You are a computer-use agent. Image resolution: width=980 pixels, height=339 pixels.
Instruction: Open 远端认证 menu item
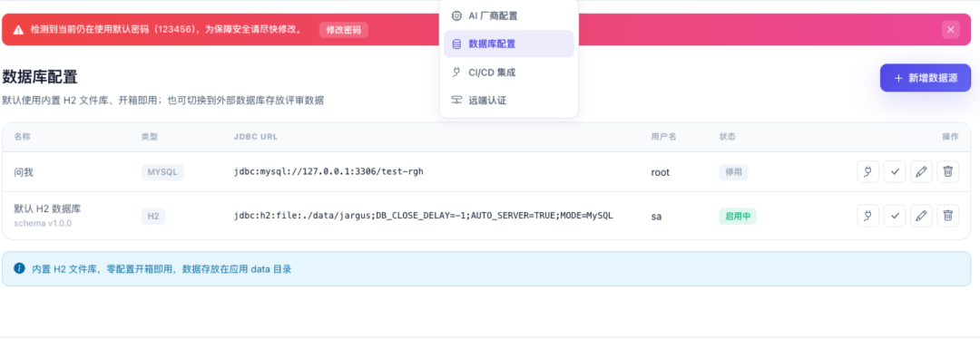(509, 100)
